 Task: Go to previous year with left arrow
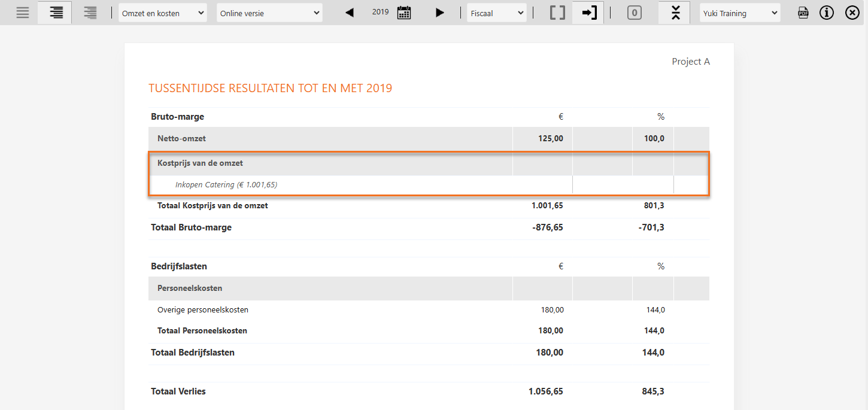coord(350,13)
